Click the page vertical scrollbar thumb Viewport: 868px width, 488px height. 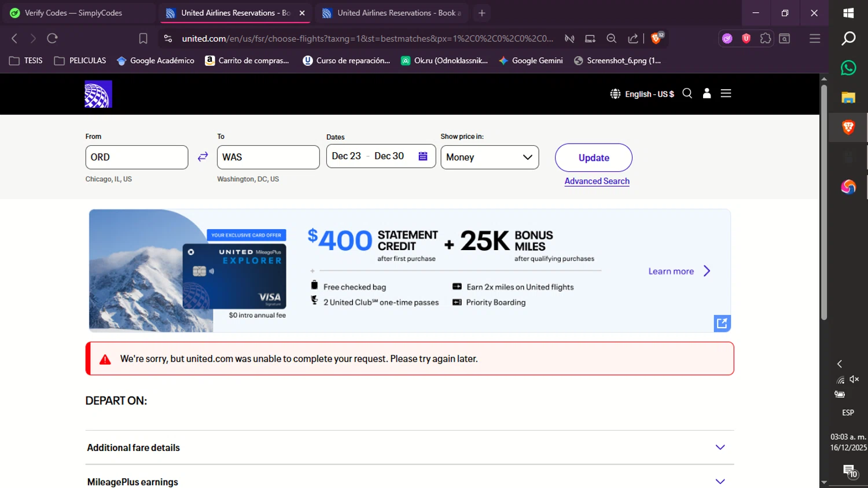coord(824,203)
